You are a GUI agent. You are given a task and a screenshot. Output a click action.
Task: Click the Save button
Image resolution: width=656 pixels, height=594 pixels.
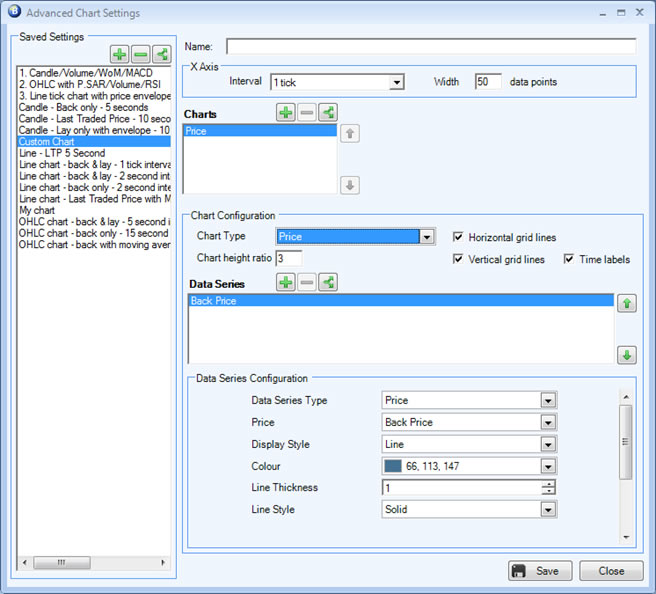540,571
